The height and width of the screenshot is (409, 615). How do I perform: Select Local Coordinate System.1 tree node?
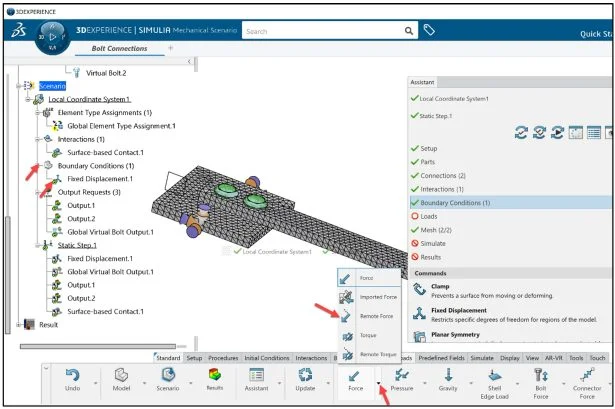pos(89,100)
